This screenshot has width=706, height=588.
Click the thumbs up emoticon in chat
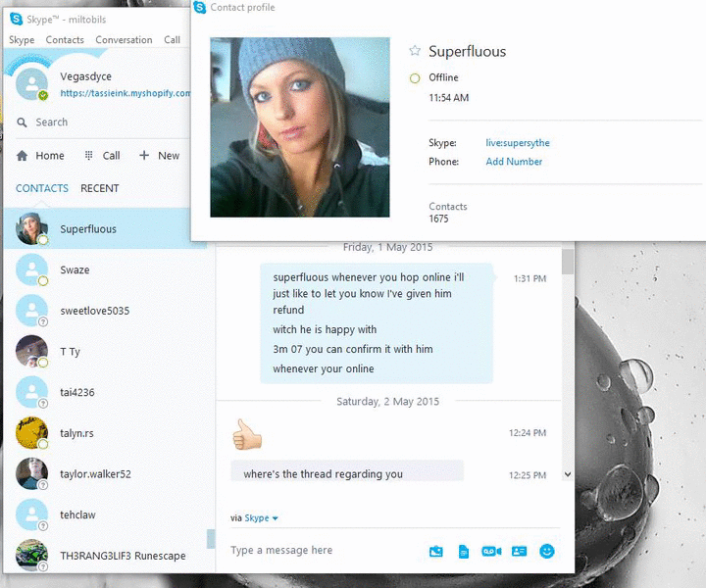tap(247, 434)
